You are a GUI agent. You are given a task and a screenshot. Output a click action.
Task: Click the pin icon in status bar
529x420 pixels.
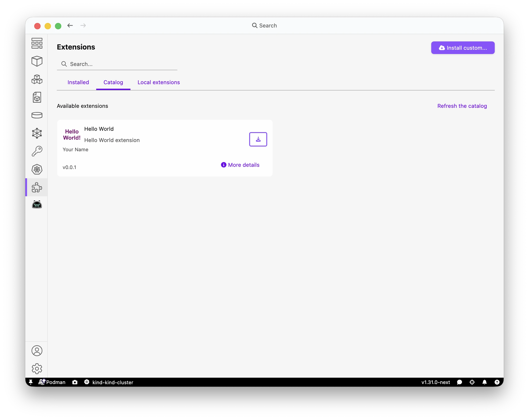coord(31,382)
